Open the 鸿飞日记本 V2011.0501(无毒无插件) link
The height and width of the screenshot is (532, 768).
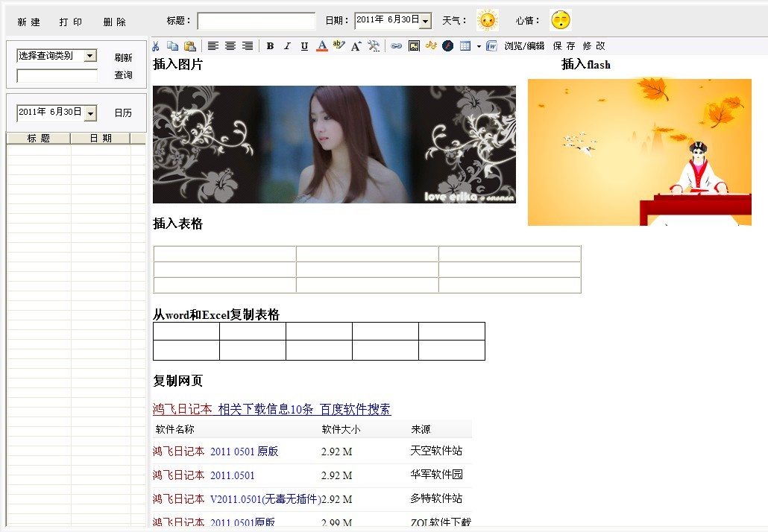click(x=237, y=499)
